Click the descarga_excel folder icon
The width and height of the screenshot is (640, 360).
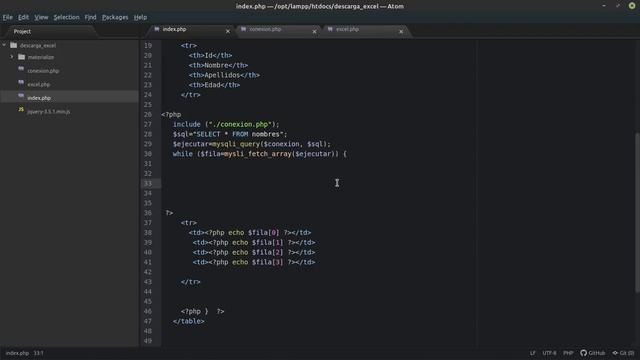(13, 45)
